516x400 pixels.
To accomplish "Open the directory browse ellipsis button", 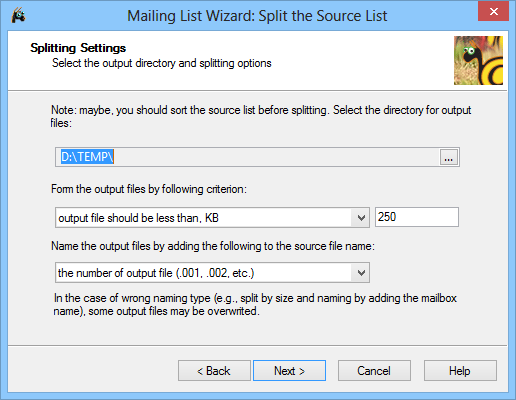I will [449, 157].
